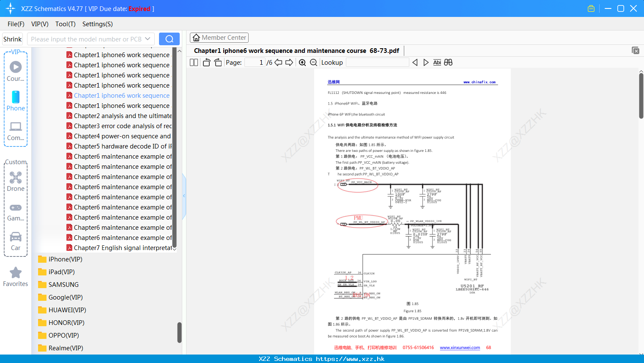The image size is (644, 363).
Task: Toggle the Abi match-whole-word option
Action: pyautogui.click(x=437, y=62)
